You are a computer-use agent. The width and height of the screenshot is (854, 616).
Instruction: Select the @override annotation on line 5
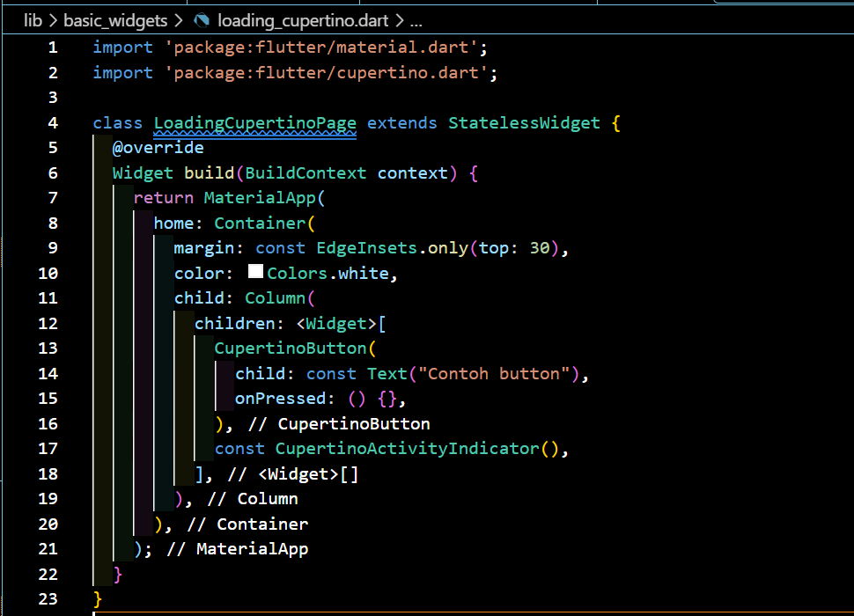[x=158, y=147]
